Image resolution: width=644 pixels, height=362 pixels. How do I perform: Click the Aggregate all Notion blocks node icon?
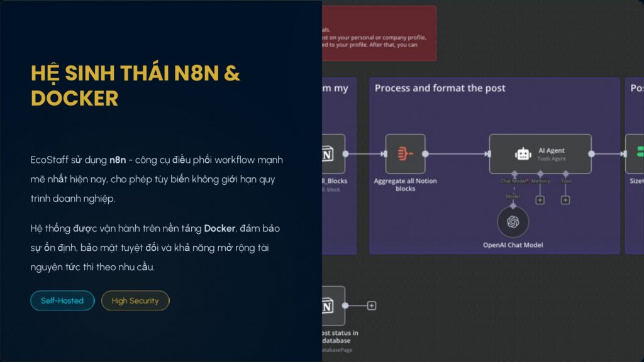pos(405,153)
